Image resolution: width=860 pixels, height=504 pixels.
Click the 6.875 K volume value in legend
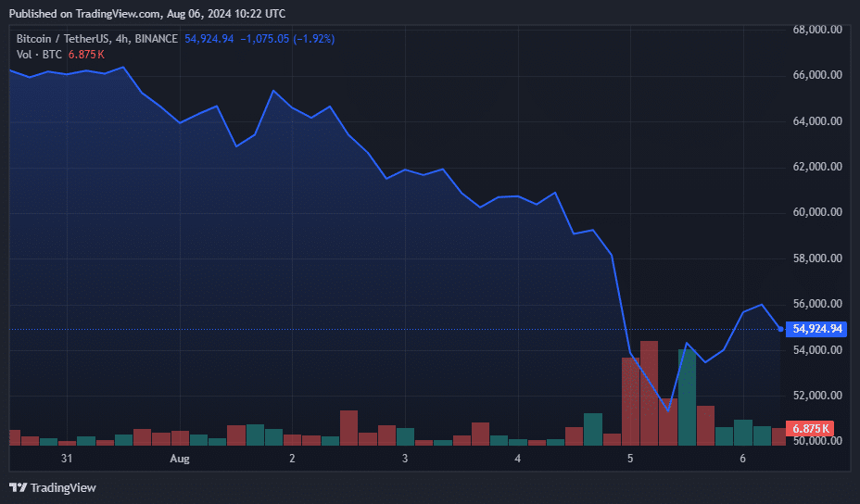(86, 55)
